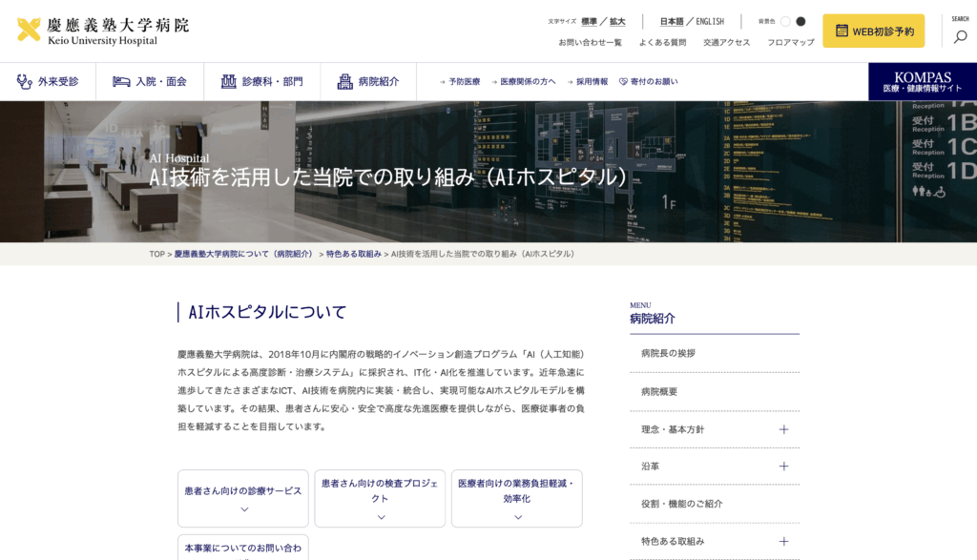The image size is (977, 560).
Task: Click the building icon for 診療科・部門
Action: tap(229, 82)
